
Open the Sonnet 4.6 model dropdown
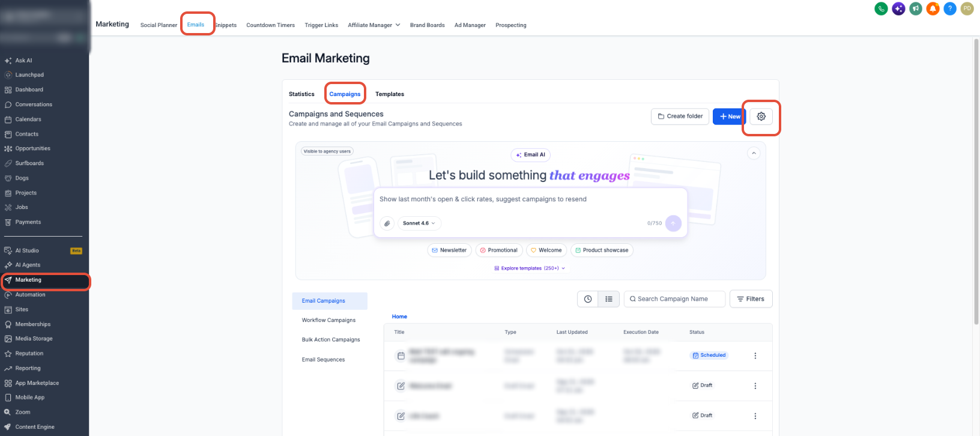[419, 223]
